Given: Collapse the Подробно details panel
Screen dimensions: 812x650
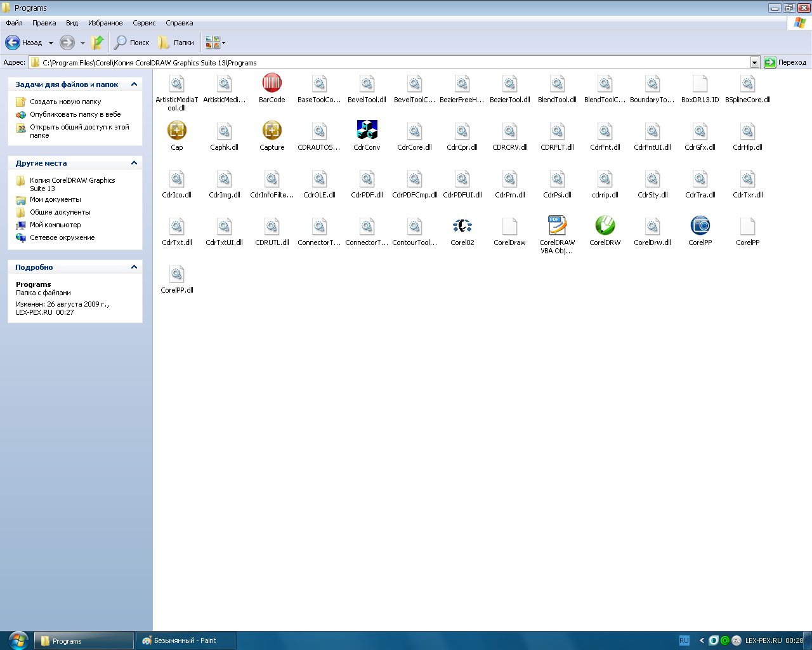Looking at the screenshot, I should tap(134, 267).
